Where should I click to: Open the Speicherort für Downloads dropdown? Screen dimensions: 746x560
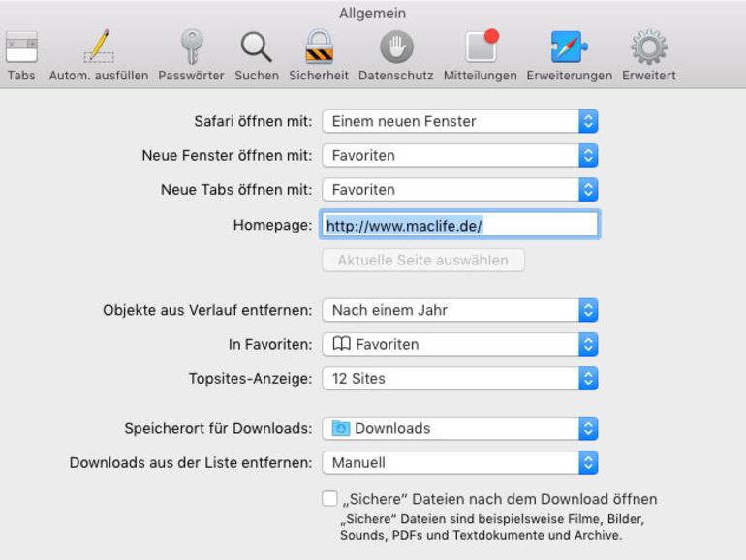pos(459,428)
